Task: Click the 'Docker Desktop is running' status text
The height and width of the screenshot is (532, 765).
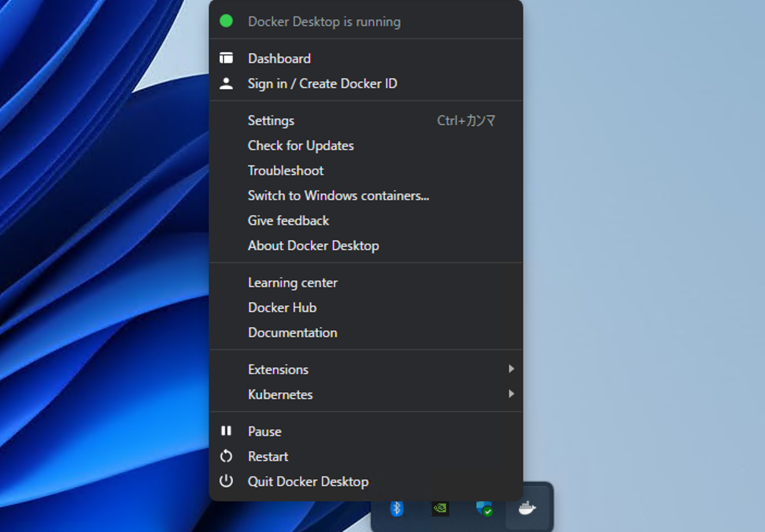Action: click(x=324, y=22)
